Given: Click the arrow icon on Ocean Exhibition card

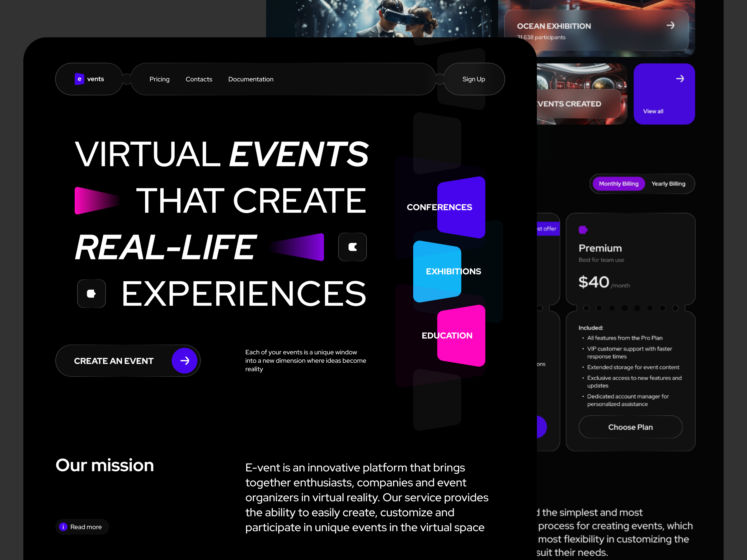Looking at the screenshot, I should click(x=671, y=25).
